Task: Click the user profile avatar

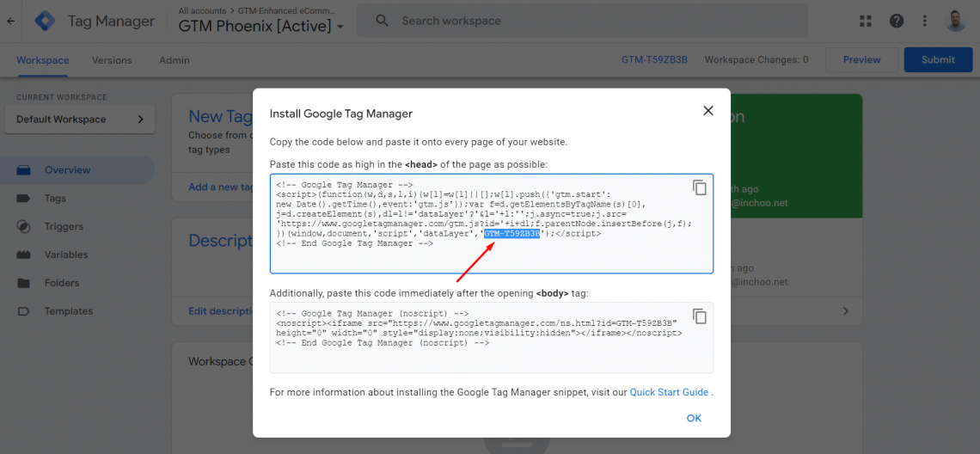Action: [x=956, y=21]
